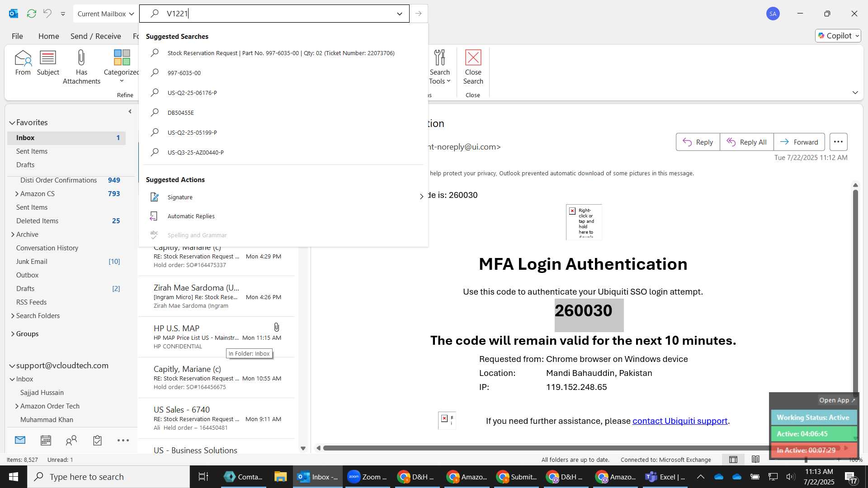Choose suggested search DB50455E

pos(283,113)
